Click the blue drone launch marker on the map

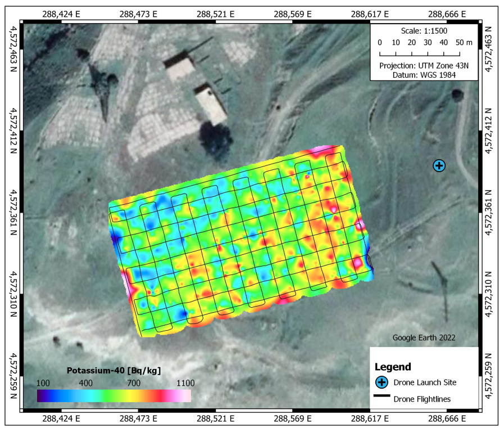(438, 164)
